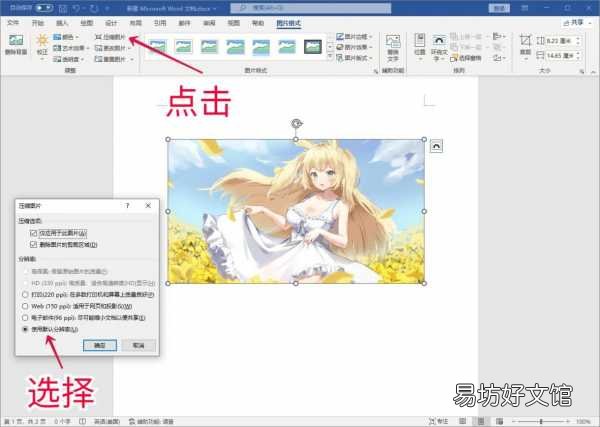Click the Save icon in title bar

pyautogui.click(x=64, y=8)
